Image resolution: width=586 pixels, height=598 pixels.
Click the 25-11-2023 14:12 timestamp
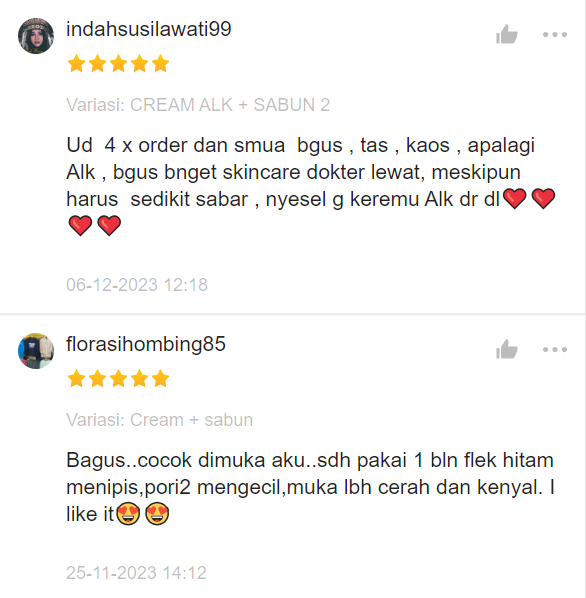(136, 573)
